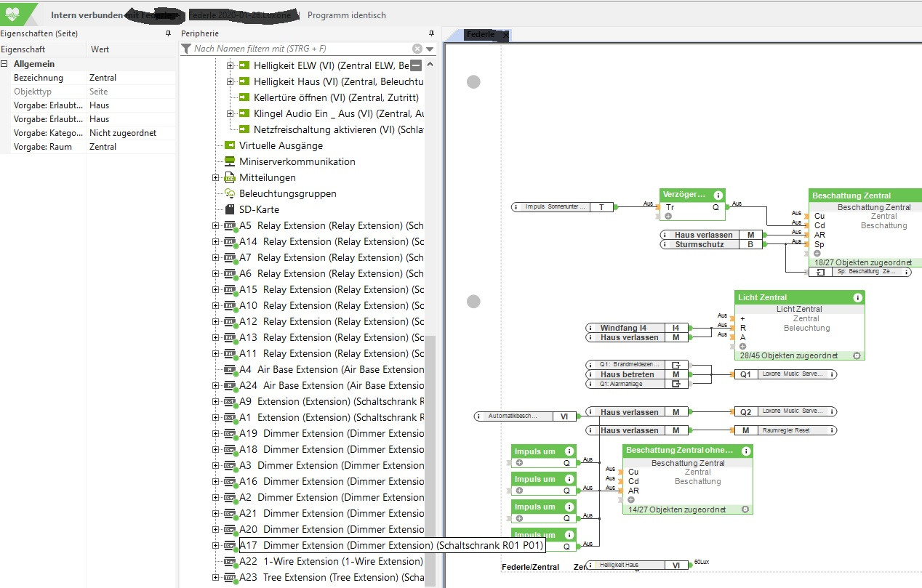This screenshot has width=922, height=588.
Task: Open the filter dropdown arrow in Peripherie
Action: click(x=430, y=49)
